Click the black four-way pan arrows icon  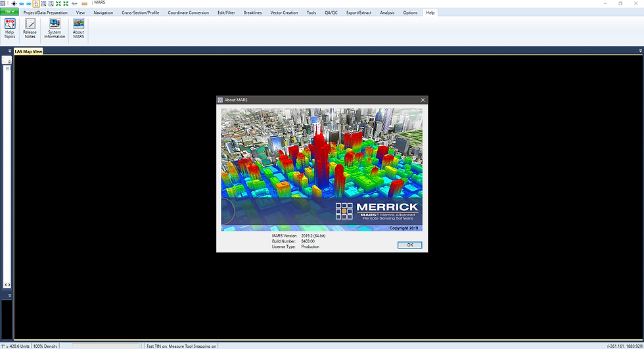tap(14, 4)
